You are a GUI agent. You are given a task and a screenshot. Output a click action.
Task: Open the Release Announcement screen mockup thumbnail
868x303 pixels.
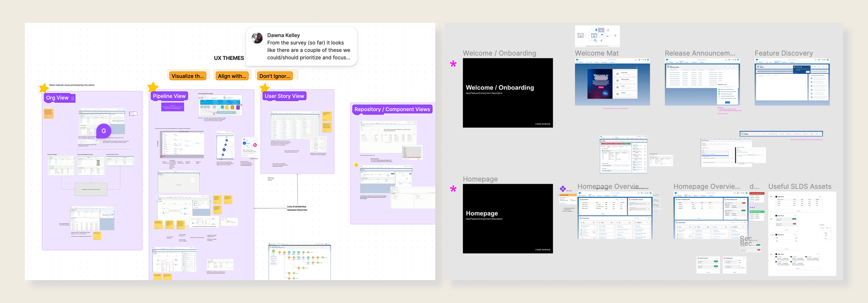click(702, 82)
